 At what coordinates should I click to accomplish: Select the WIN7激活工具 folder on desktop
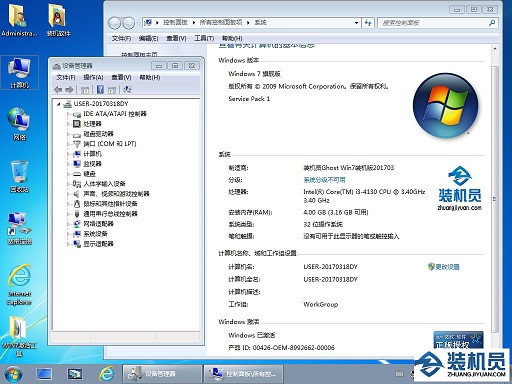19,336
